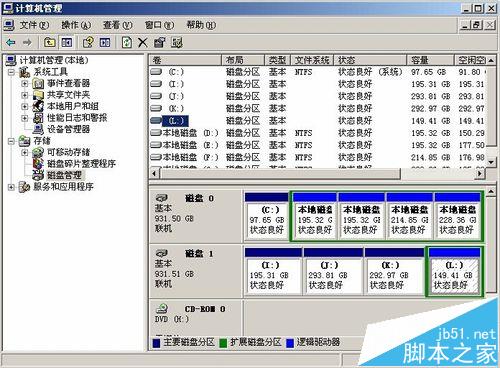
Task: Click the disk map pane scroll up arrow
Action: coord(491,192)
